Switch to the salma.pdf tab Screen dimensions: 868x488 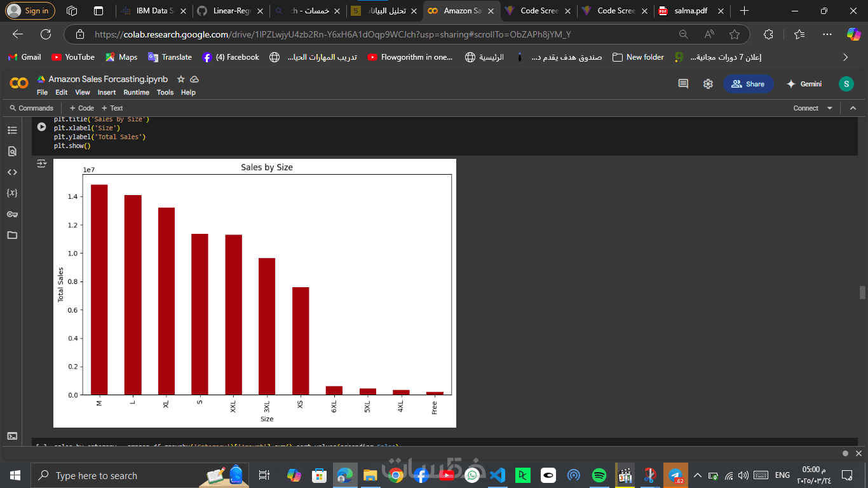691,11
